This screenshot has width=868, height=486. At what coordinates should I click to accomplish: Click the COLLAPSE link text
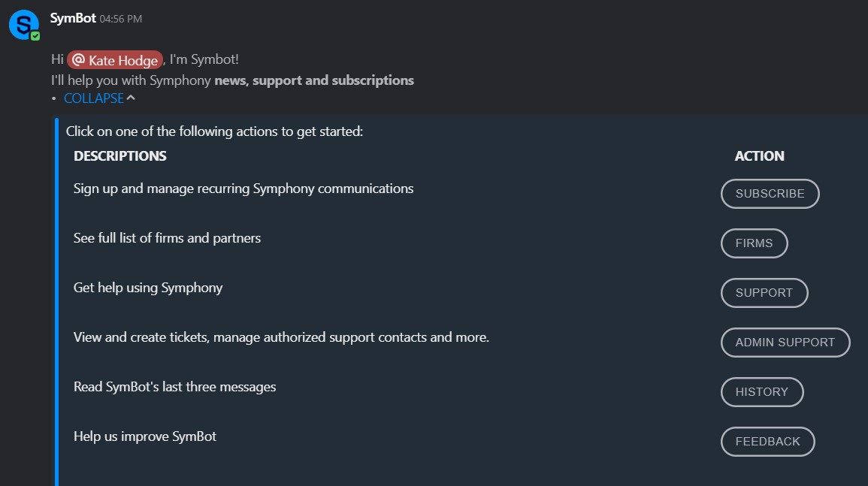tap(93, 98)
